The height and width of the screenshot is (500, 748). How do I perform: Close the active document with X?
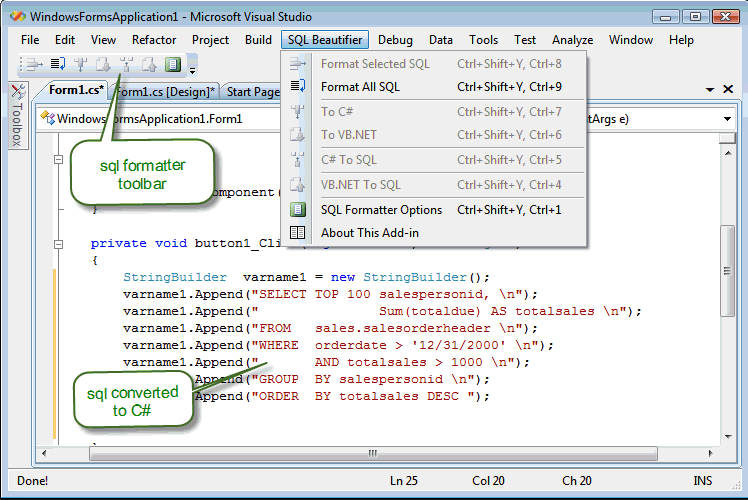tap(728, 89)
